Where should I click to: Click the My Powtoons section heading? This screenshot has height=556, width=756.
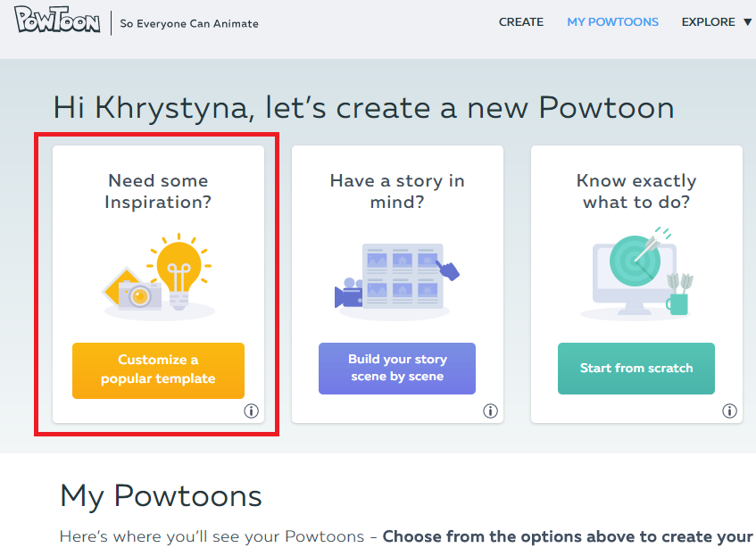click(x=161, y=496)
